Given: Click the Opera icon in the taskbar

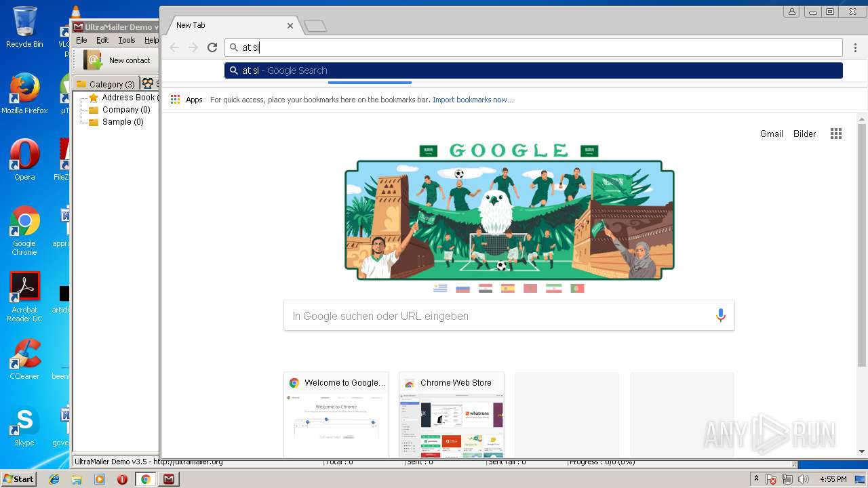Looking at the screenshot, I should coord(122,479).
